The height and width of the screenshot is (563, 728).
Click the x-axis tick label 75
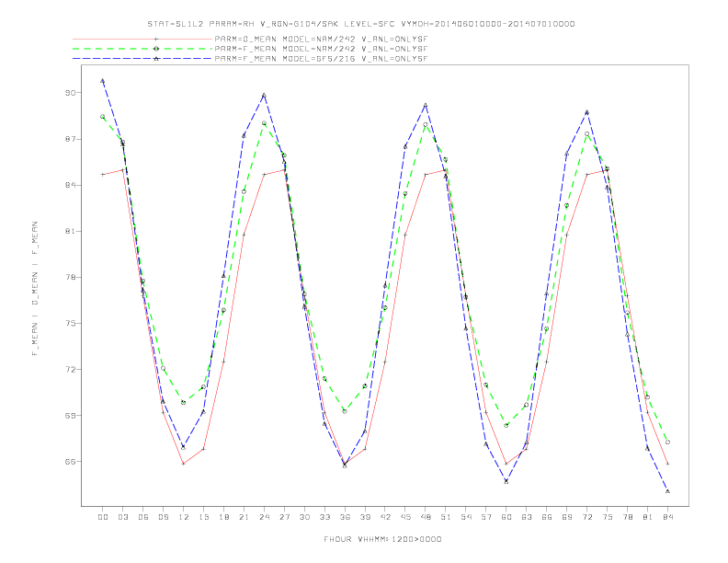coord(607,517)
